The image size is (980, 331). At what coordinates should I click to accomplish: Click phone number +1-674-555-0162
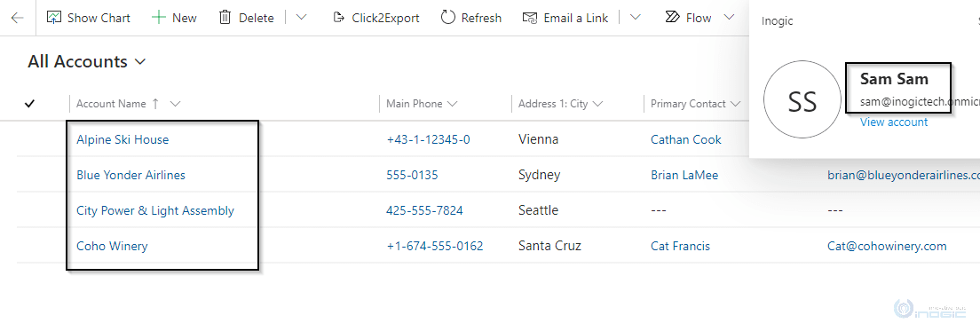(x=434, y=246)
